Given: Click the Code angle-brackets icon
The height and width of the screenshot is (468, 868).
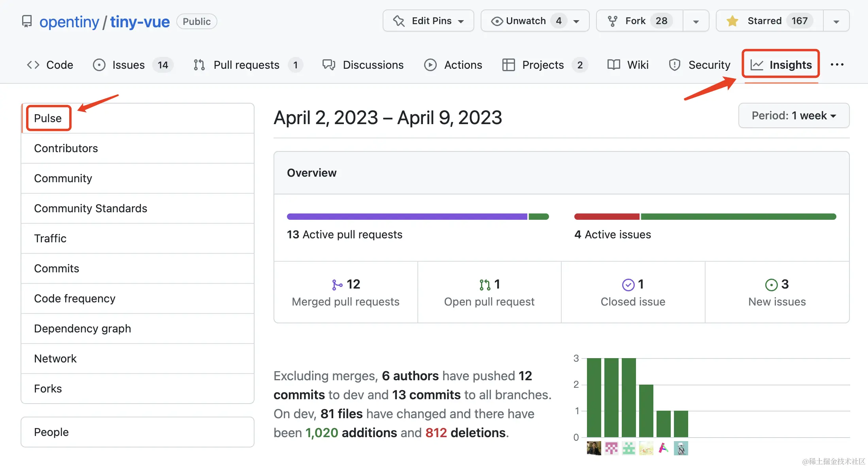Looking at the screenshot, I should [33, 65].
